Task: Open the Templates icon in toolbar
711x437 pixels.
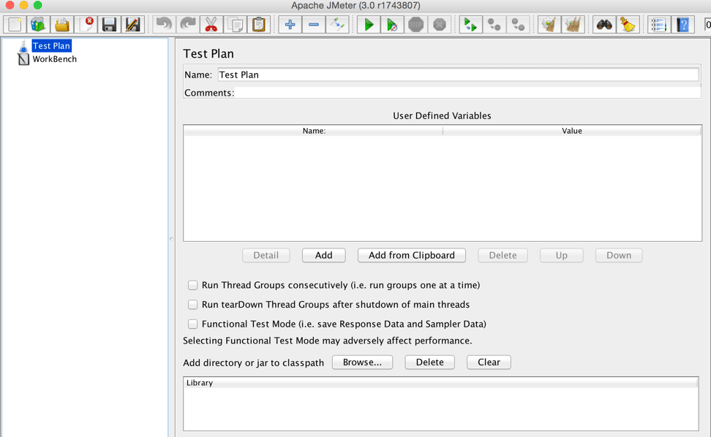Action: pyautogui.click(x=38, y=24)
